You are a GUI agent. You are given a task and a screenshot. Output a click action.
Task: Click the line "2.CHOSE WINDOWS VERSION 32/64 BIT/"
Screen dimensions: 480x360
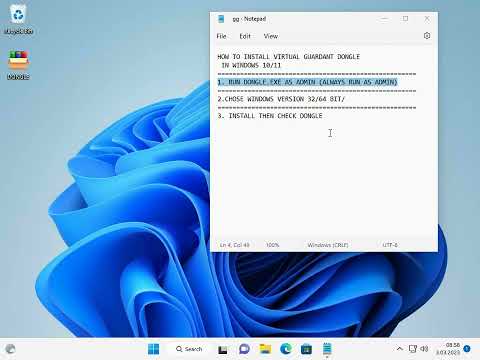click(281, 99)
